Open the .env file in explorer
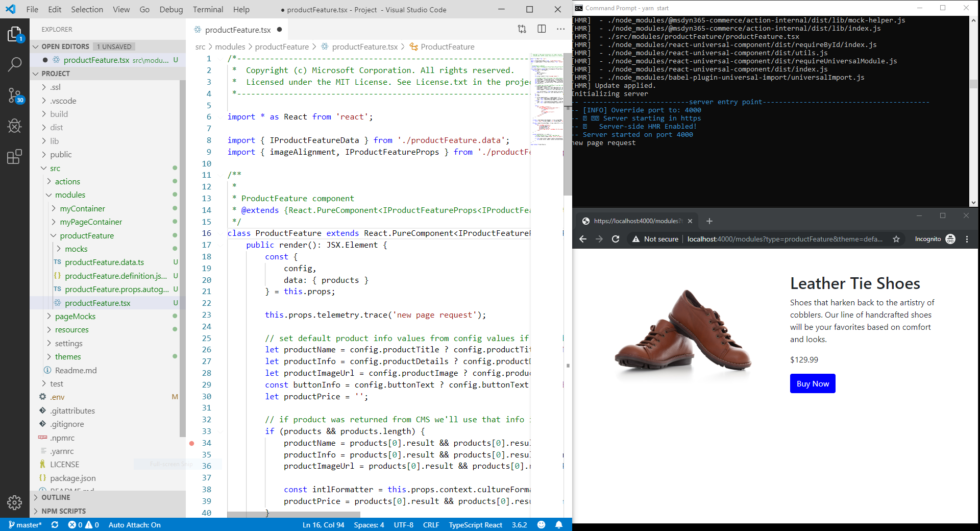 click(57, 397)
